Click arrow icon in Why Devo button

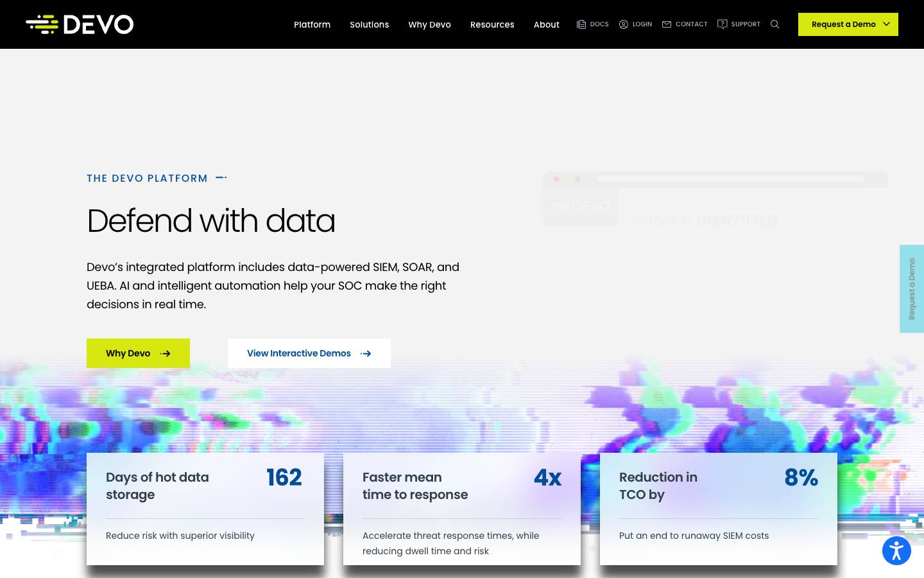(166, 354)
